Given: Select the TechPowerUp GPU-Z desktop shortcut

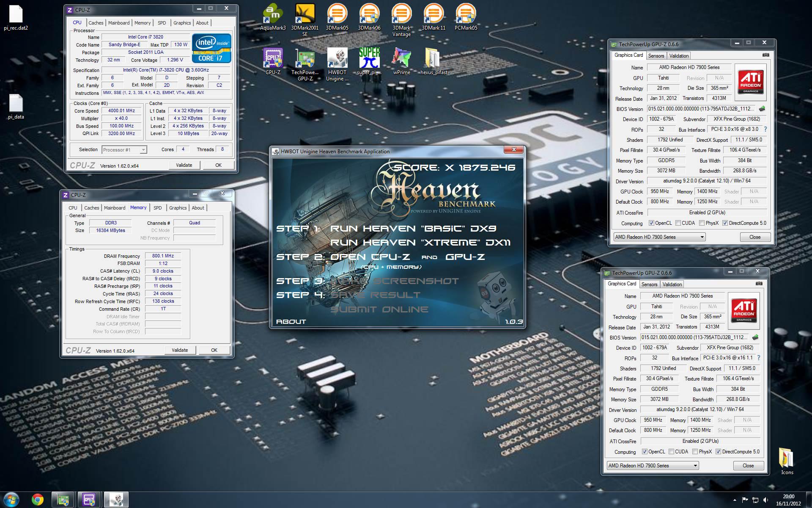Looking at the screenshot, I should 305,64.
